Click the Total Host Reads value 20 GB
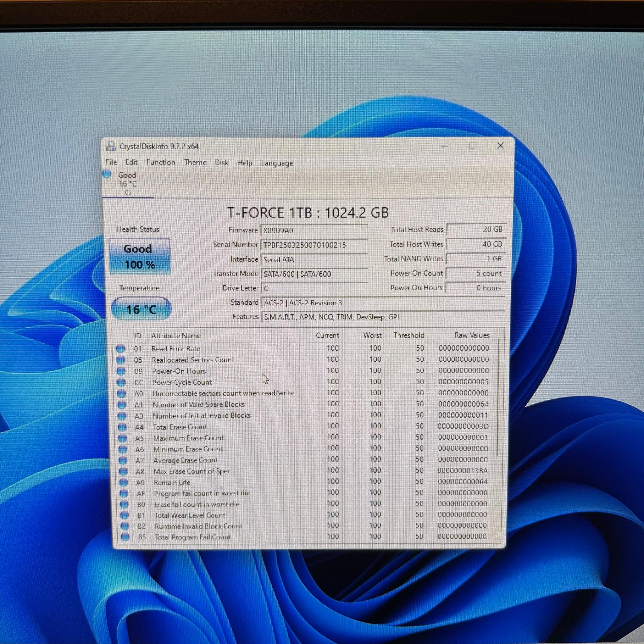The image size is (644, 644). pyautogui.click(x=477, y=229)
